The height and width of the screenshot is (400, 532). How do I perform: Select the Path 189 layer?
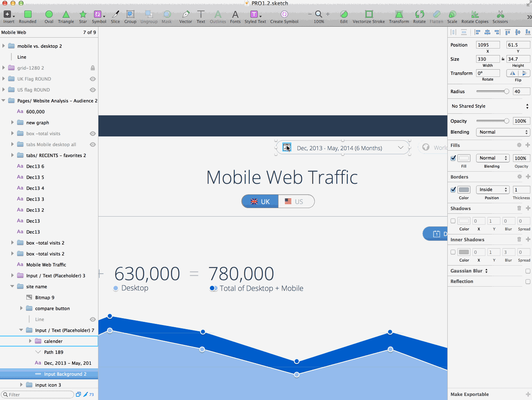(x=53, y=352)
